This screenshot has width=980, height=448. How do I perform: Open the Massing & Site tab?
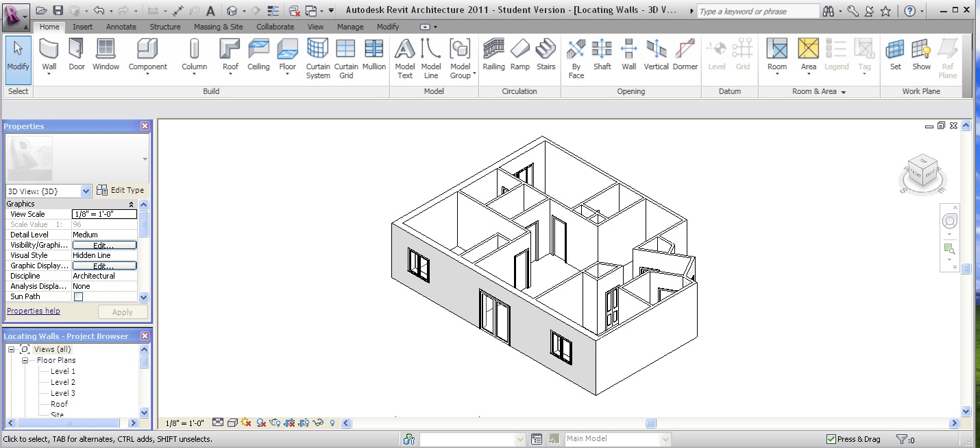[218, 27]
